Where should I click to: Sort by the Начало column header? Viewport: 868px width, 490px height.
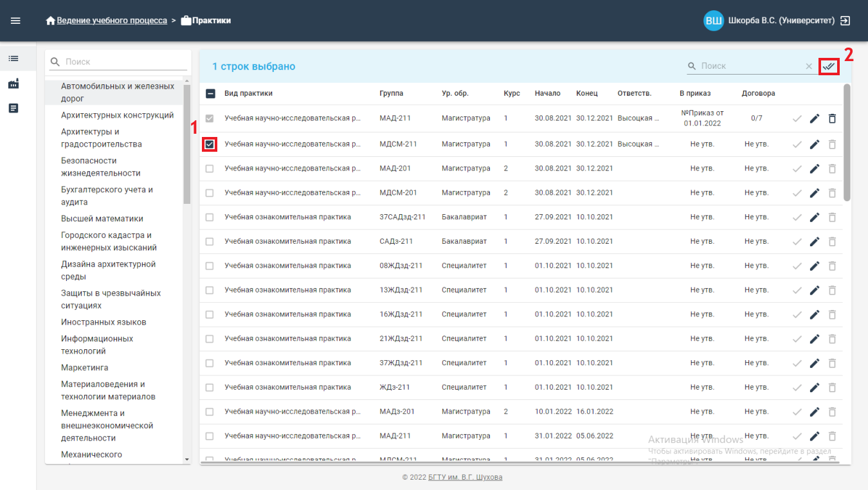548,93
